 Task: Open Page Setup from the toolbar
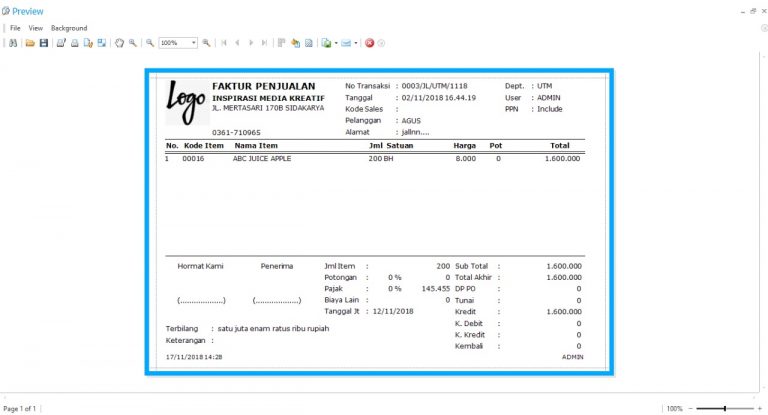point(88,43)
